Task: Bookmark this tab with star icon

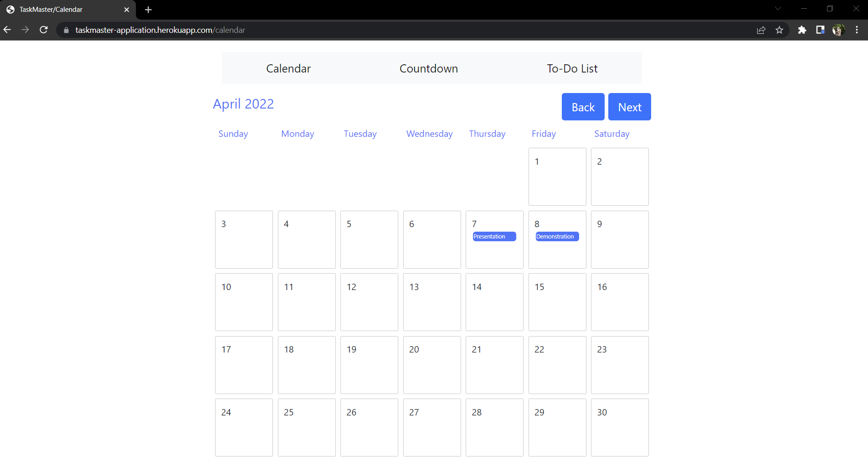Action: pos(779,30)
